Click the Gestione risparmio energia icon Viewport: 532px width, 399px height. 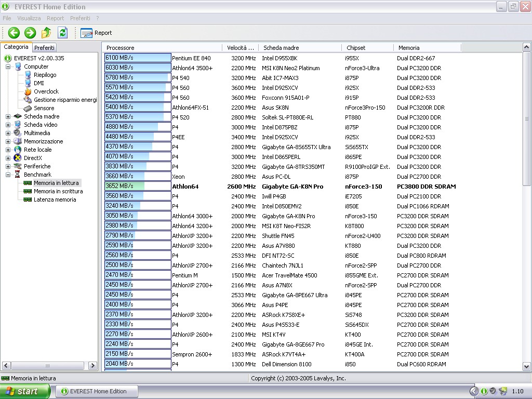pyautogui.click(x=28, y=100)
